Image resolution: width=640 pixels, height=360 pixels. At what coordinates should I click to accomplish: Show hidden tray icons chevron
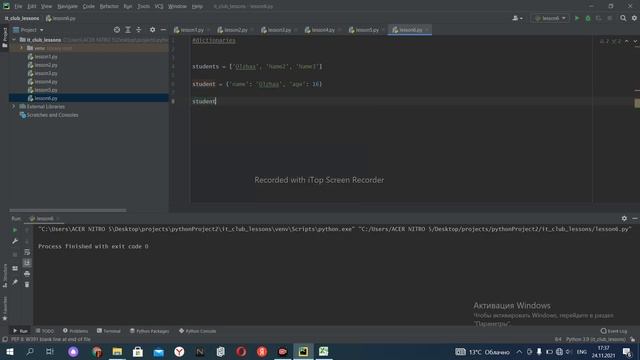click(519, 352)
